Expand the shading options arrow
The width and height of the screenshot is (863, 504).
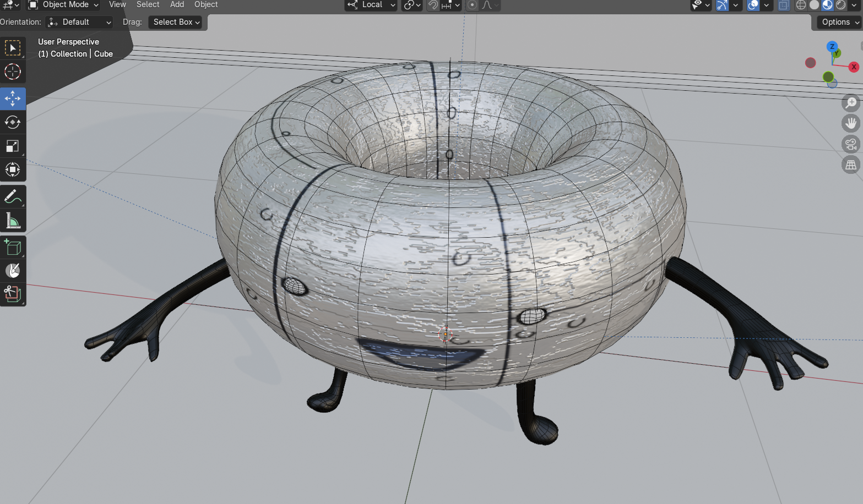tap(853, 5)
